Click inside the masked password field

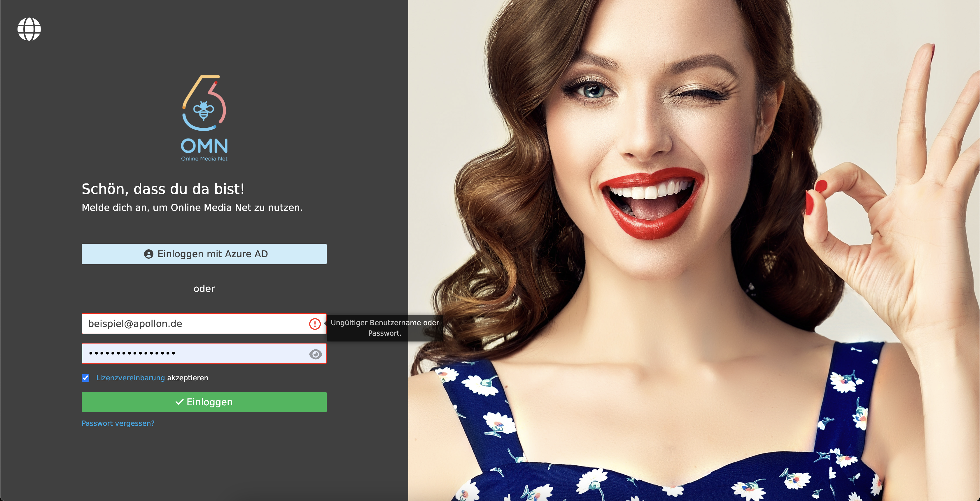pos(190,353)
